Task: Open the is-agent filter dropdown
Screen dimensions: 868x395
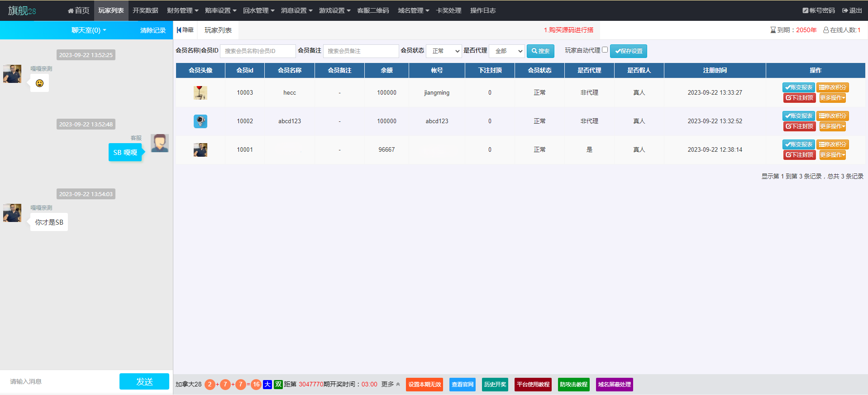Action: [507, 51]
